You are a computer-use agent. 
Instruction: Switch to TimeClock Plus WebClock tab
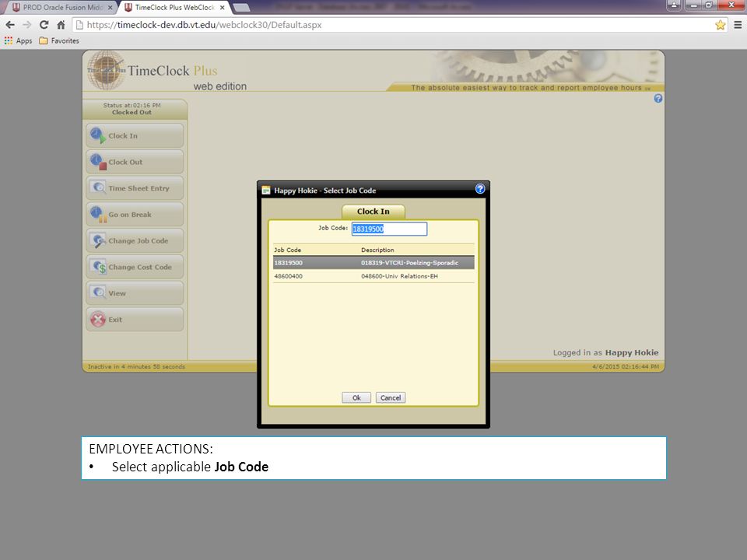pos(174,8)
